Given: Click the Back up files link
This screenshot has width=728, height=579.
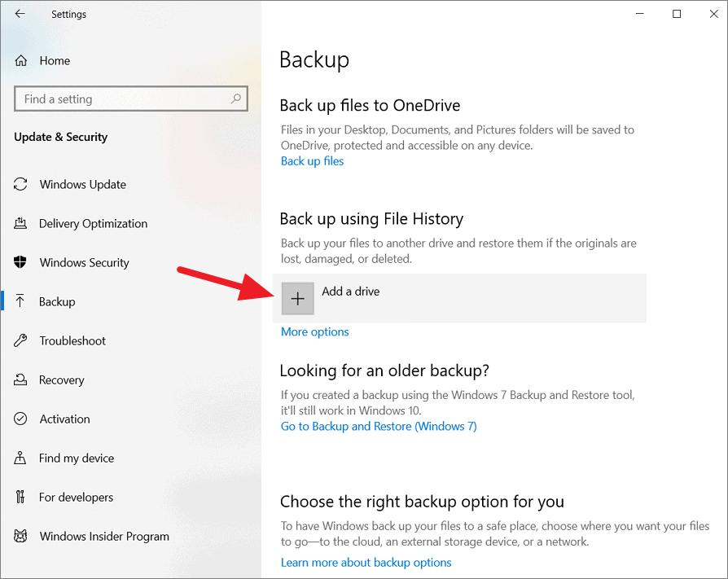Looking at the screenshot, I should pyautogui.click(x=312, y=160).
